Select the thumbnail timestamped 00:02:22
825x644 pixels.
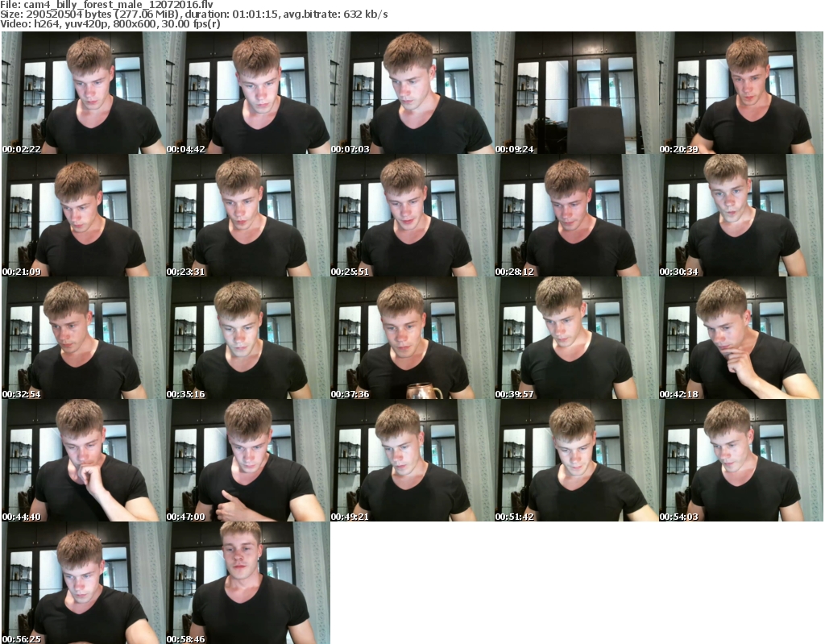coord(83,93)
